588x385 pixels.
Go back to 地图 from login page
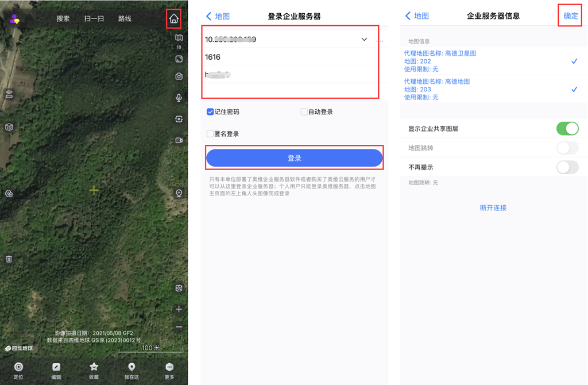point(218,16)
